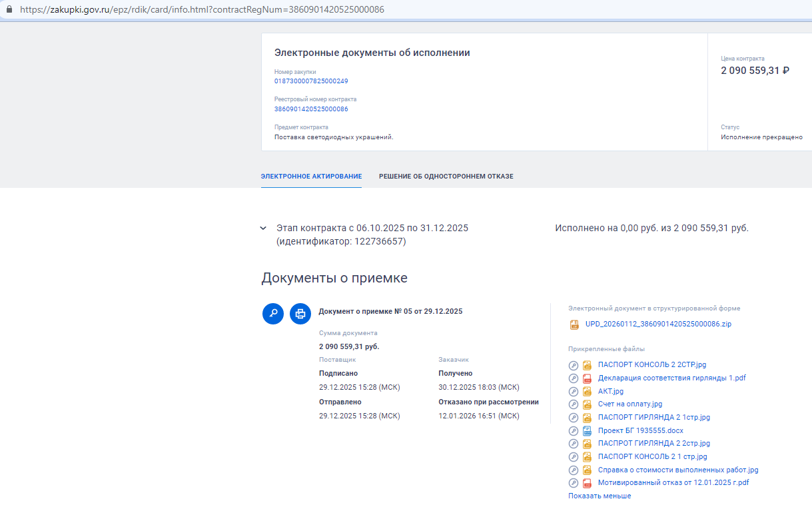Image resolution: width=812 pixels, height=507 pixels.
Task: Click image file icon of Справка о стоимости выполненных работ.jpg
Action: click(587, 470)
